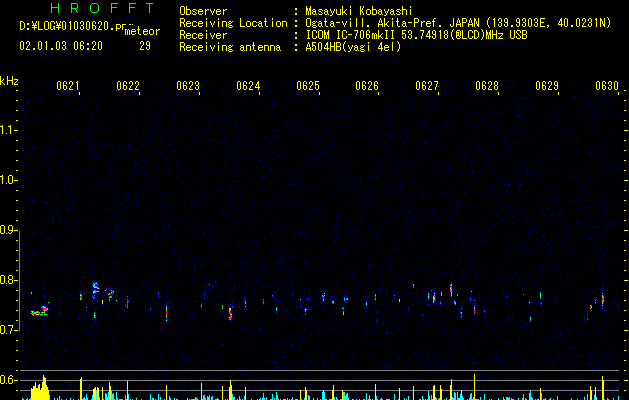Select the meteor count value 29

145,46
